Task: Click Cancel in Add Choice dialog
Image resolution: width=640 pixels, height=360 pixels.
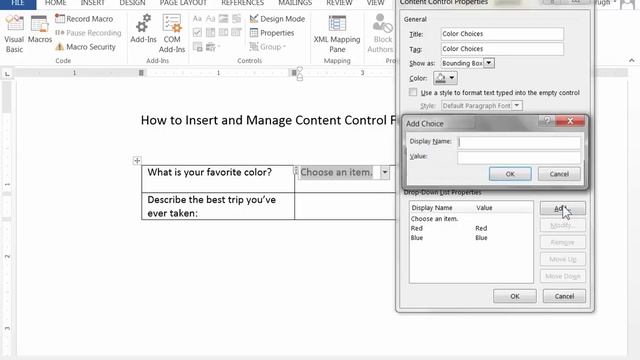Action: [559, 174]
